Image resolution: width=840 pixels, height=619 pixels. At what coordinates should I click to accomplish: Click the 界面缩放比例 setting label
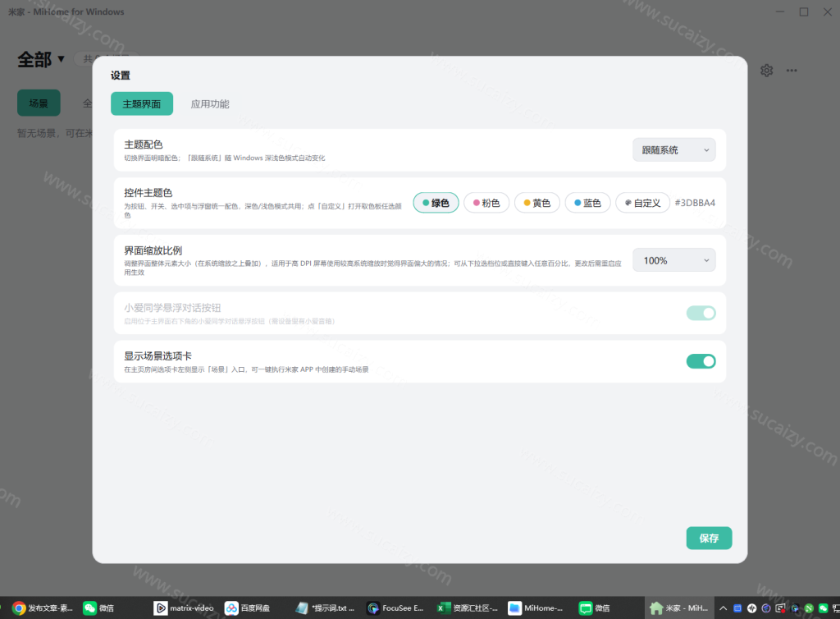(153, 250)
